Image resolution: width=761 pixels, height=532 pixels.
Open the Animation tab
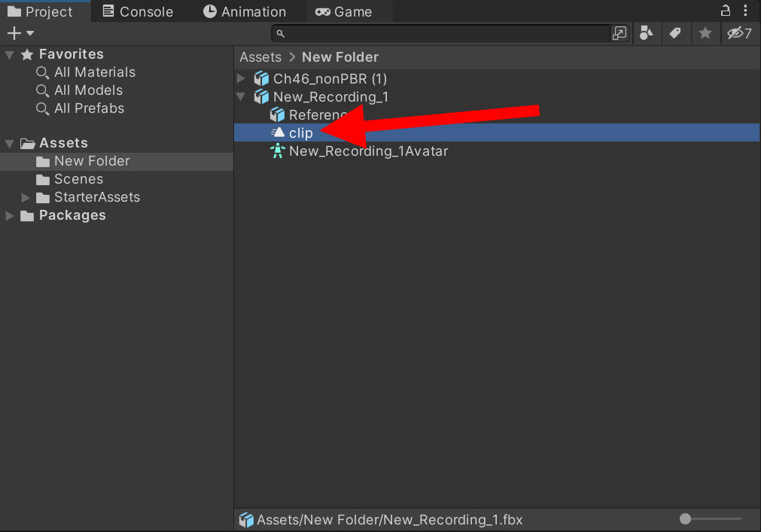point(244,11)
